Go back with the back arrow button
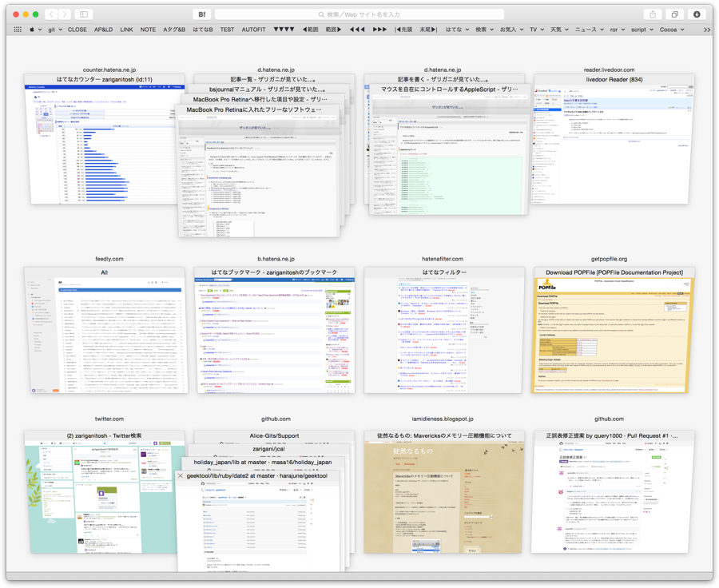This screenshot has width=719, height=588. [51, 14]
